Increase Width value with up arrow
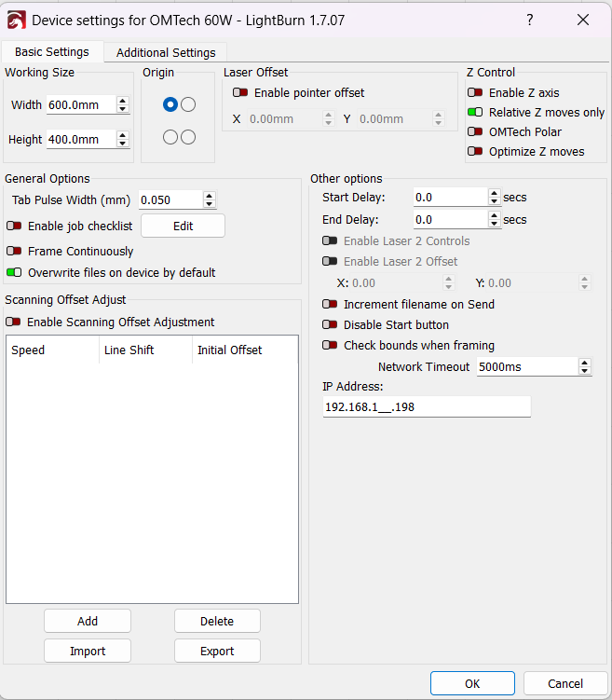Viewport: 612px width, 700px height. point(123,101)
